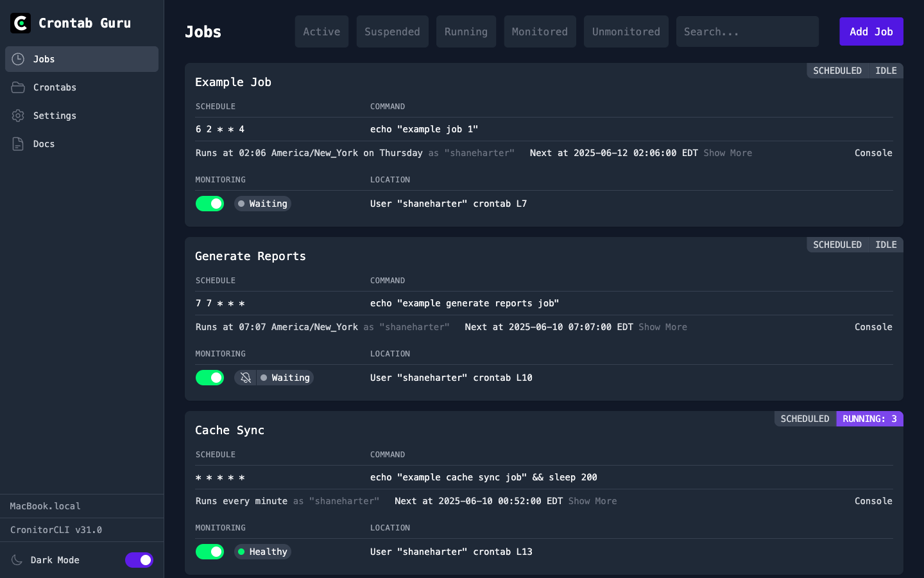Toggle the monitoring switch on Cache Sync
Image resolution: width=924 pixels, height=578 pixels.
(210, 552)
